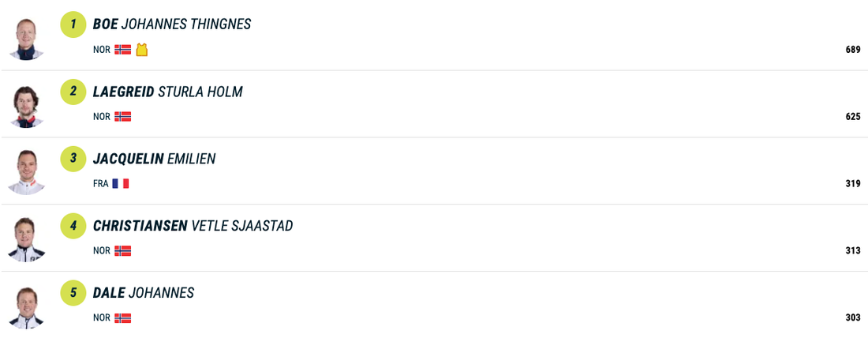Click Boe's 689 points score
This screenshot has height=338, width=868.
click(x=852, y=50)
